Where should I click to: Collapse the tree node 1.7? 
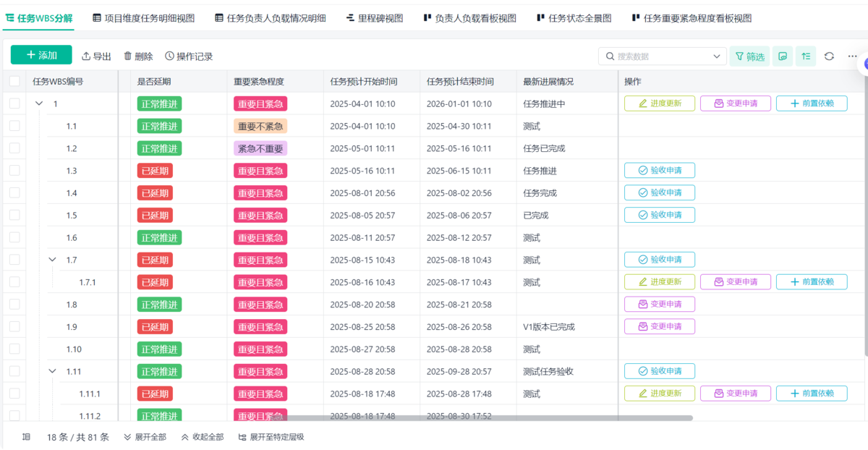(52, 260)
